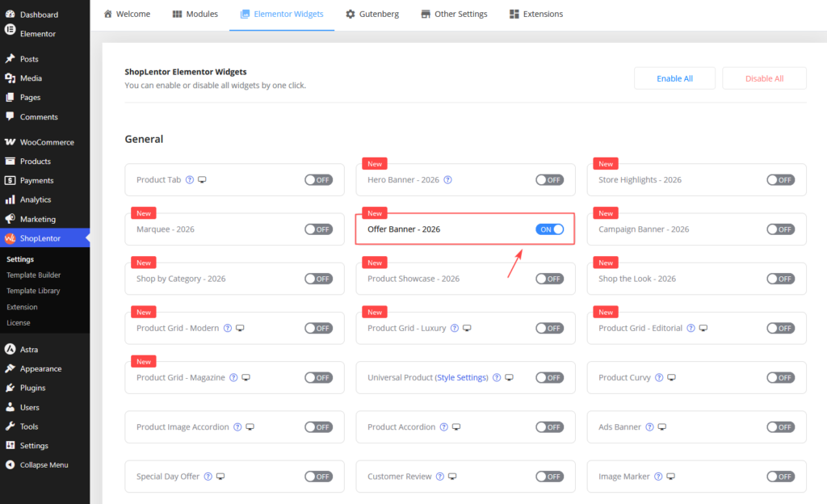The height and width of the screenshot is (504, 827).
Task: Open the Extensions tab
Action: [x=536, y=15]
